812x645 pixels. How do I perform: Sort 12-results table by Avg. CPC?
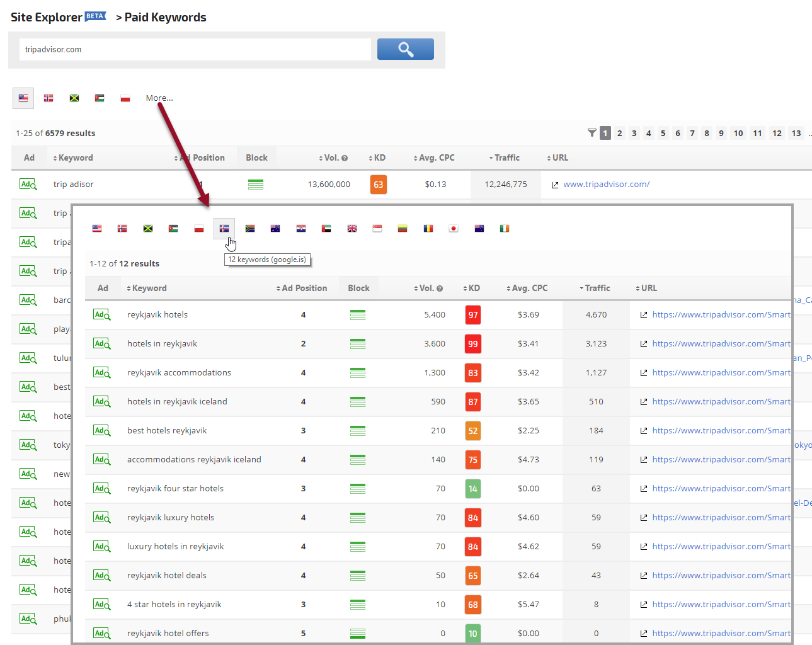tap(529, 288)
